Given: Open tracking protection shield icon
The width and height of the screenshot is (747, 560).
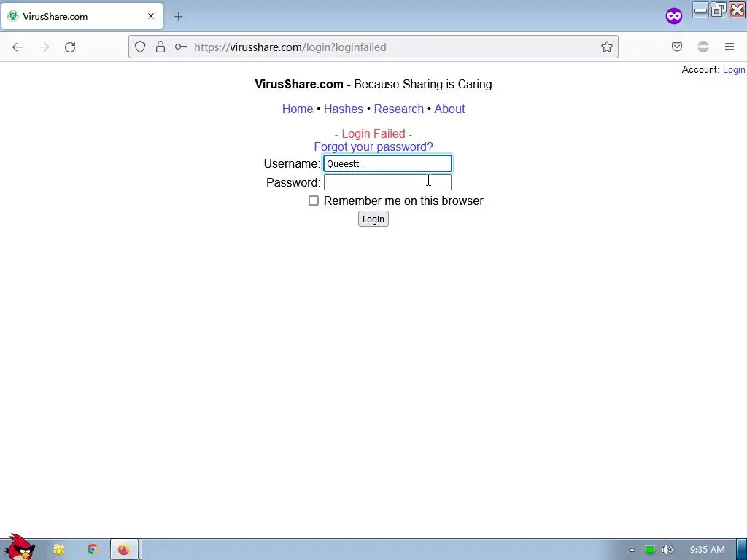Looking at the screenshot, I should click(139, 47).
